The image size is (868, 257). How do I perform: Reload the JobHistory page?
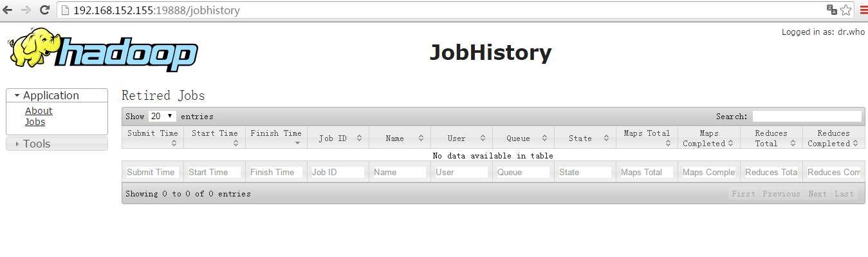click(x=44, y=10)
